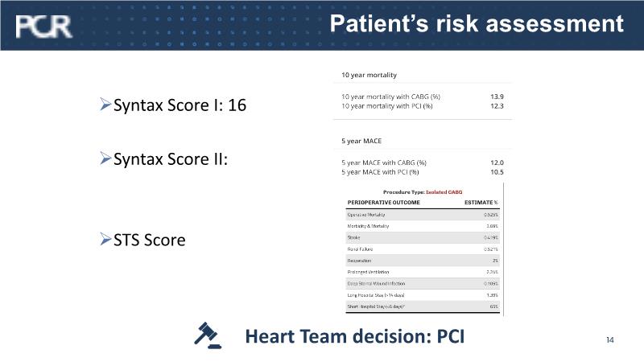Image resolution: width=644 pixels, height=362 pixels.
Task: Select the slide title Patient's risk assessment
Action: pyautogui.click(x=477, y=23)
